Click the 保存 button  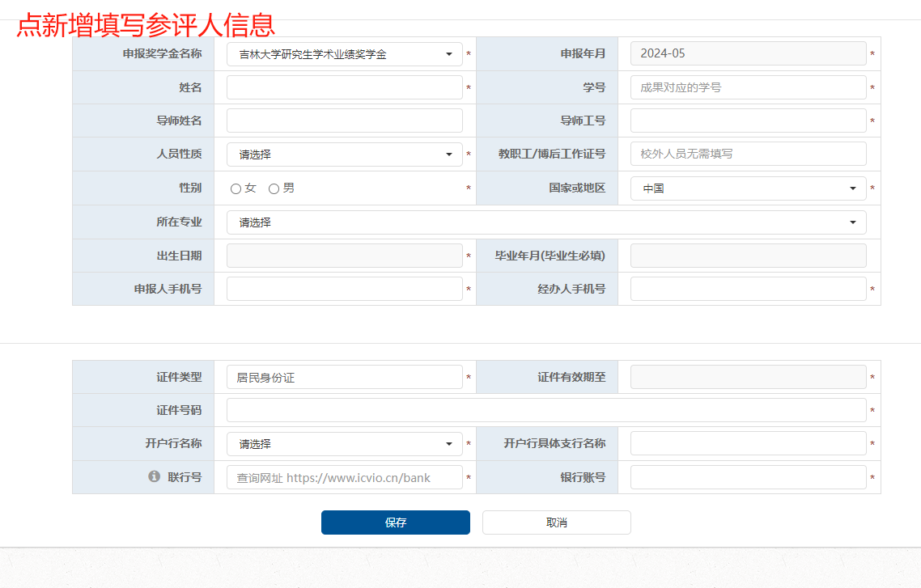[x=395, y=522]
